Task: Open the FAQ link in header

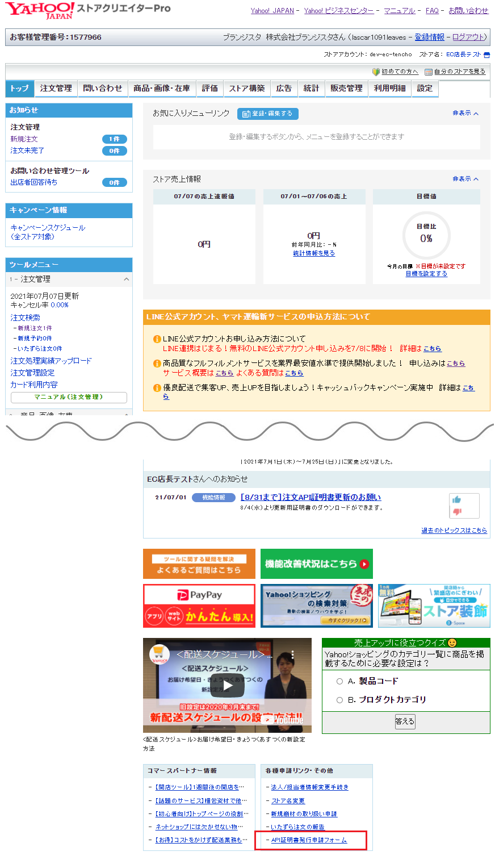Action: (432, 11)
